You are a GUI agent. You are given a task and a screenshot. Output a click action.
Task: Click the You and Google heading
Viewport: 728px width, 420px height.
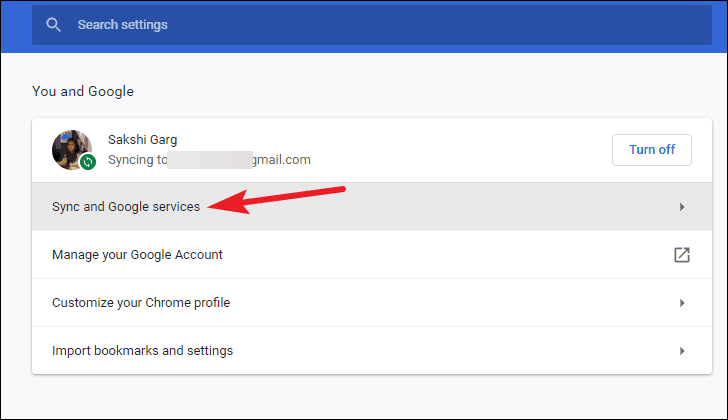[x=83, y=91]
